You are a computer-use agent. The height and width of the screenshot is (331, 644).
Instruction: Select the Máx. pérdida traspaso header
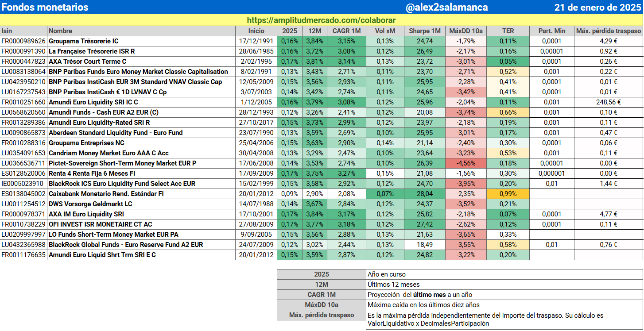609,31
